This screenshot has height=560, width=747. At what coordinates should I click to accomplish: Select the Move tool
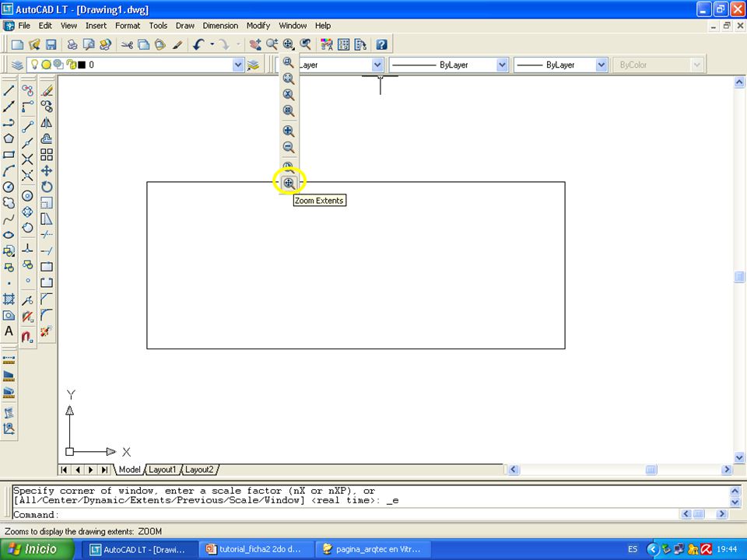tap(47, 171)
